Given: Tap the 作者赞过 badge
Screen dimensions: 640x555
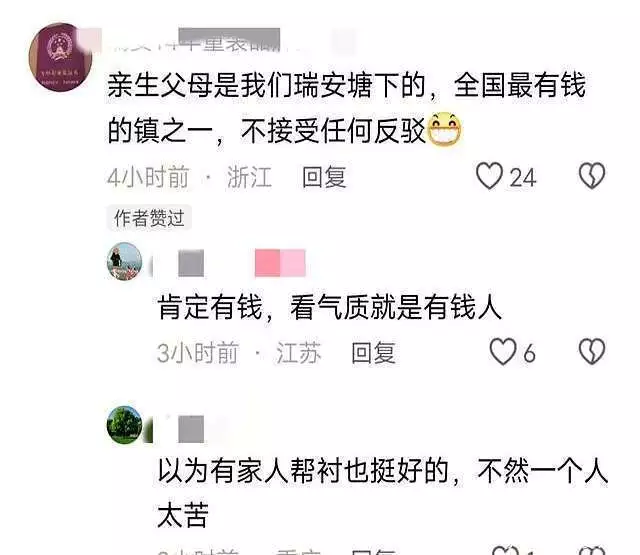Looking at the screenshot, I should coord(149,218).
